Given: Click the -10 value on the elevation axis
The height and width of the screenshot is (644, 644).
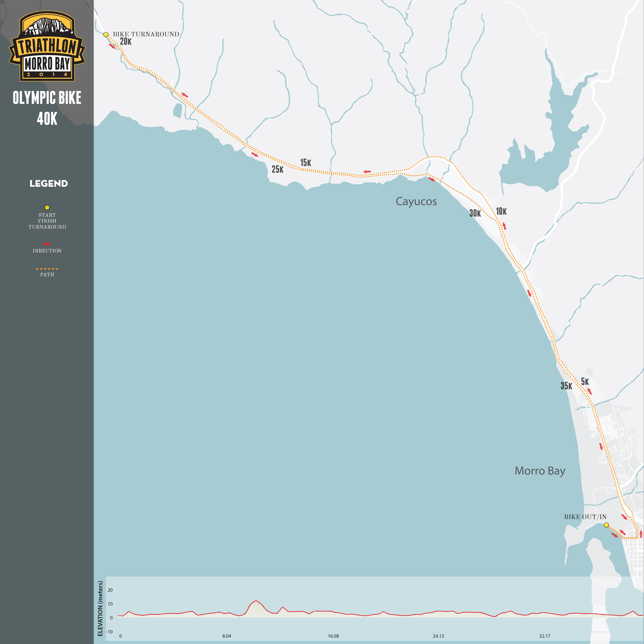Looking at the screenshot, I should coord(109,632).
